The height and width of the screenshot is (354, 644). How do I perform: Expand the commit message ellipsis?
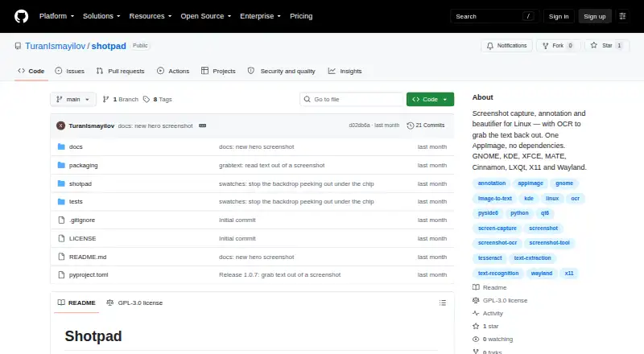[x=203, y=126]
